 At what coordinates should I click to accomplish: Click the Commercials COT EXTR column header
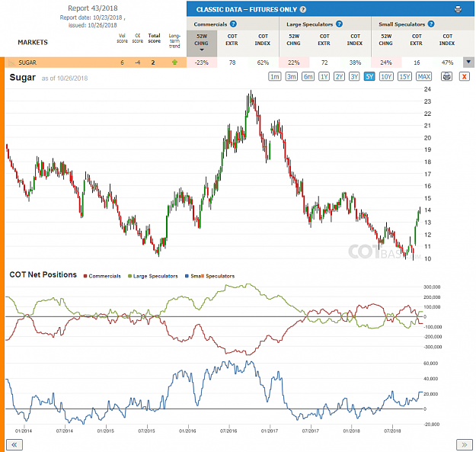click(x=232, y=40)
